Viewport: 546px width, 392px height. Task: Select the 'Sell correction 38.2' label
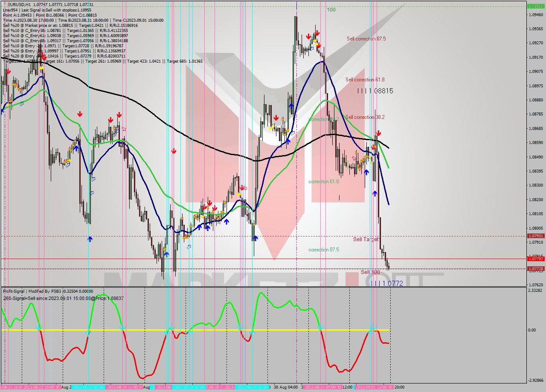pos(365,117)
